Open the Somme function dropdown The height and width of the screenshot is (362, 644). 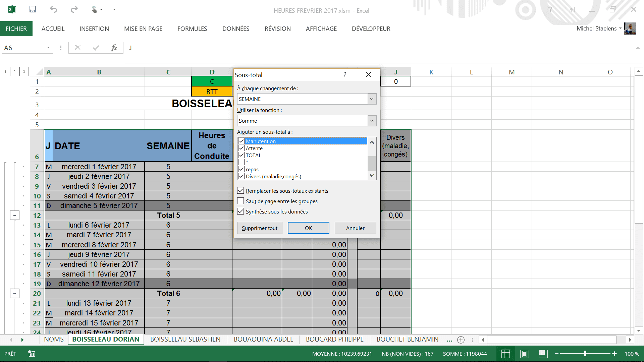[372, 121]
